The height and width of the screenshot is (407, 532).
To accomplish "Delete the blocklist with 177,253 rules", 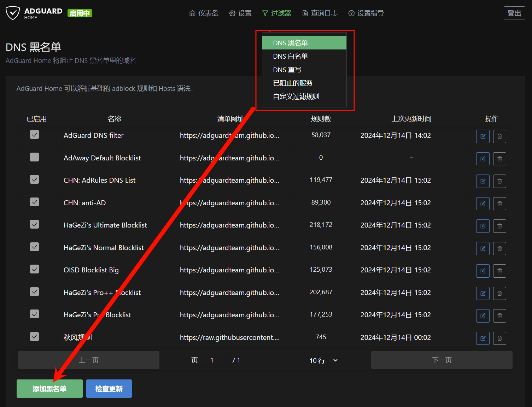I will pos(499,316).
